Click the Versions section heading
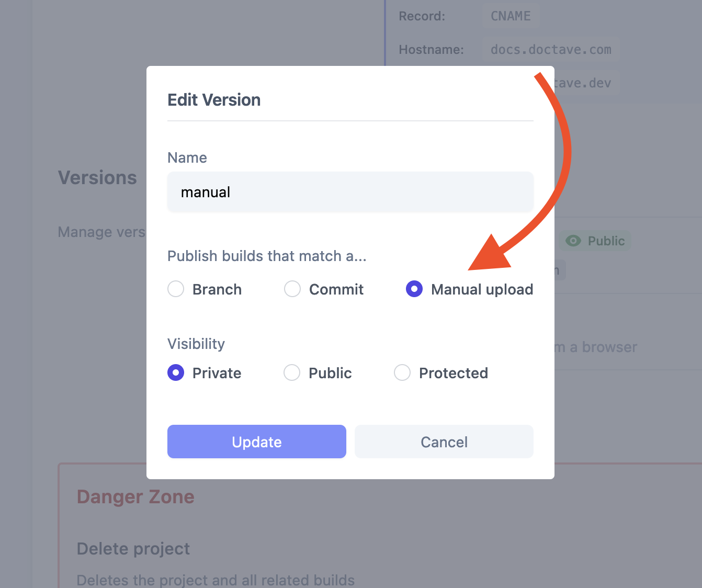The width and height of the screenshot is (702, 588). coord(97,177)
